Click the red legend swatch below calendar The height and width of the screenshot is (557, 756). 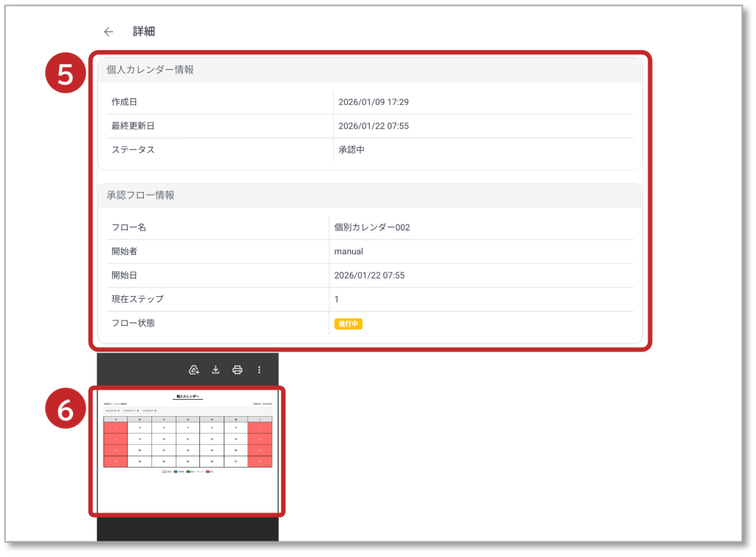[207, 471]
